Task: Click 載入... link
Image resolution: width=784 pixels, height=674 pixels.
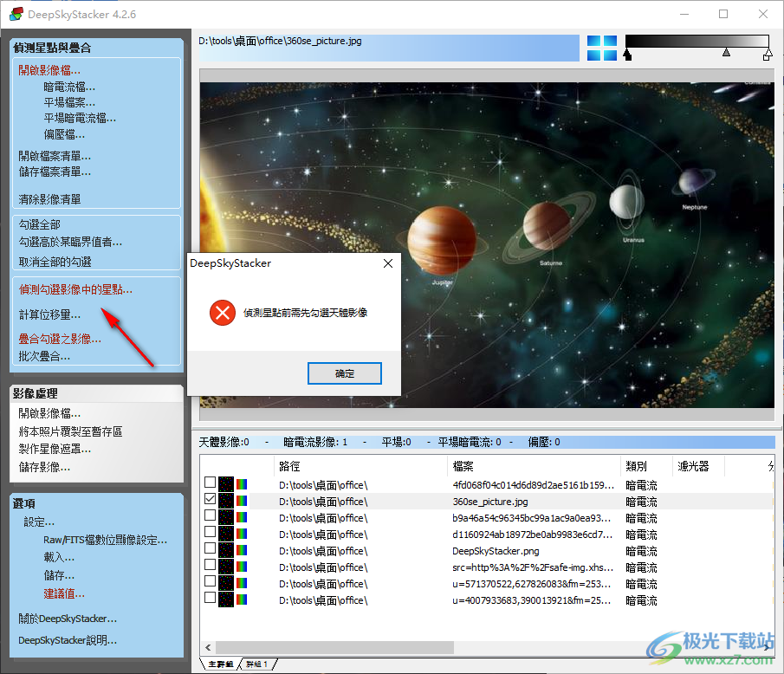Action: [59, 557]
